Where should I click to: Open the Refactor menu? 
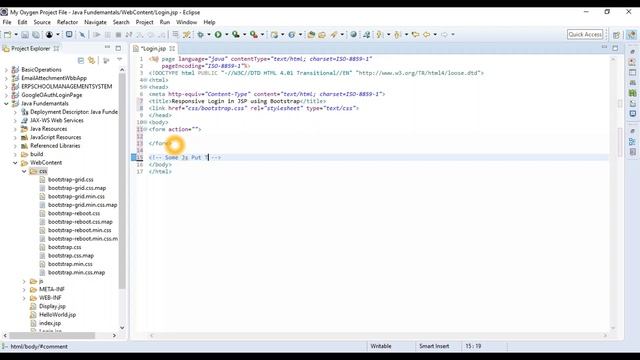click(x=67, y=22)
